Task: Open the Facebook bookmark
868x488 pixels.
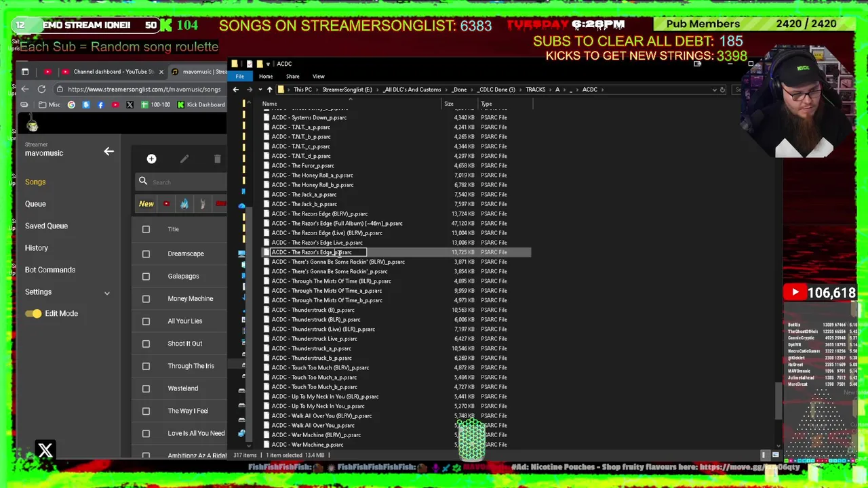Action: [x=100, y=105]
